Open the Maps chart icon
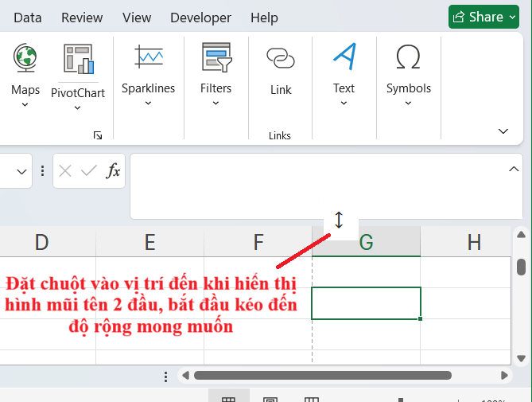This screenshot has width=532, height=402. [25, 57]
